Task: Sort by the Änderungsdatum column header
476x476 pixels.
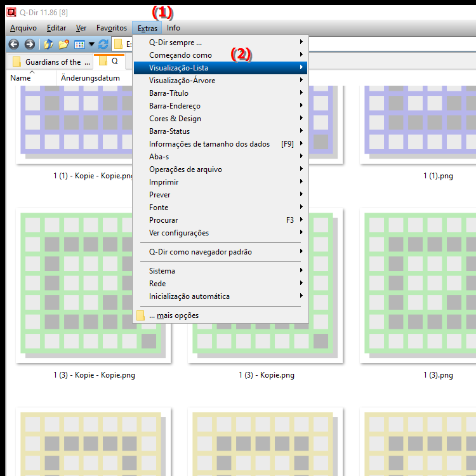Action: pyautogui.click(x=90, y=78)
